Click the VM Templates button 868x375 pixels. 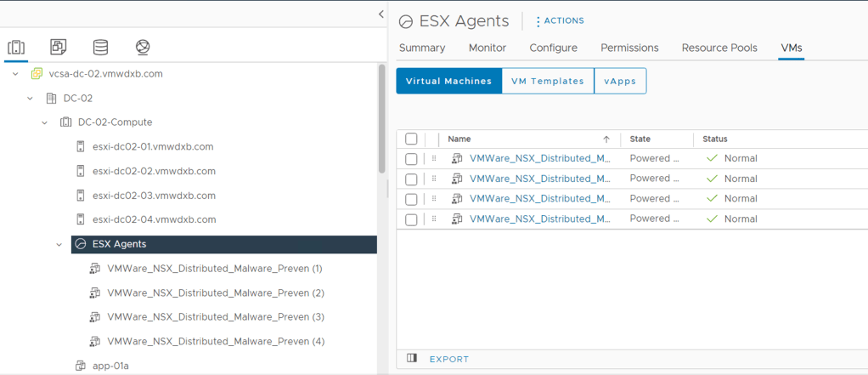click(547, 81)
